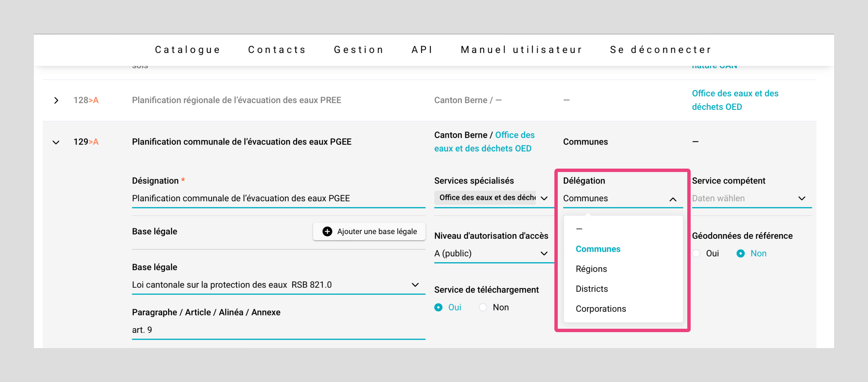Select Non for Service de téléchargement

point(483,307)
